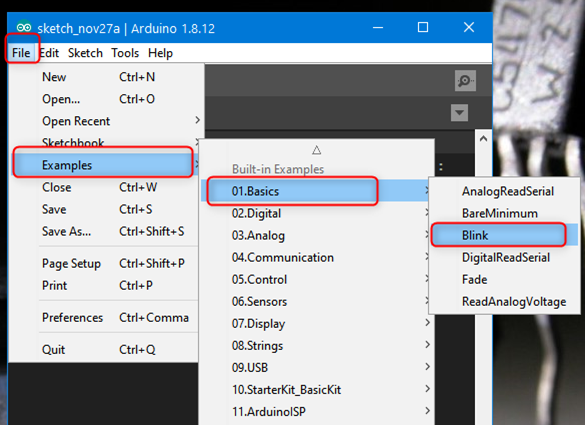Open the DigitalReadSerial example
Image resolution: width=585 pixels, height=425 pixels.
[x=504, y=257]
